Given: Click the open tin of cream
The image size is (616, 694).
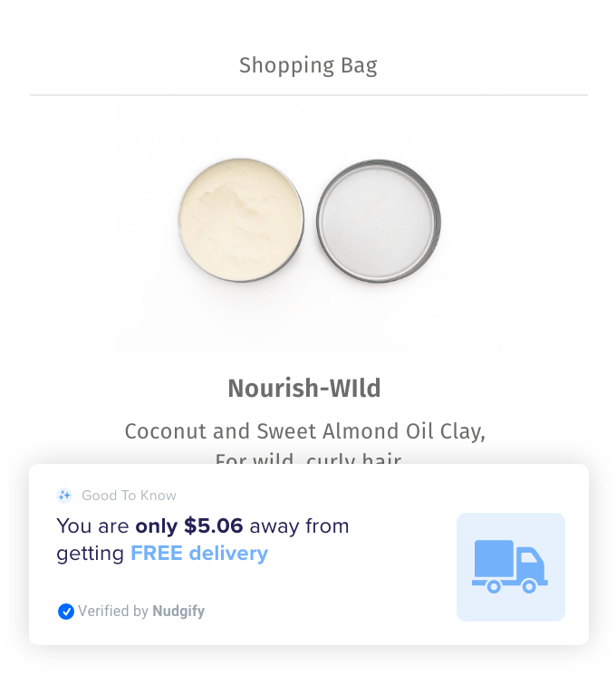Looking at the screenshot, I should [241, 219].
